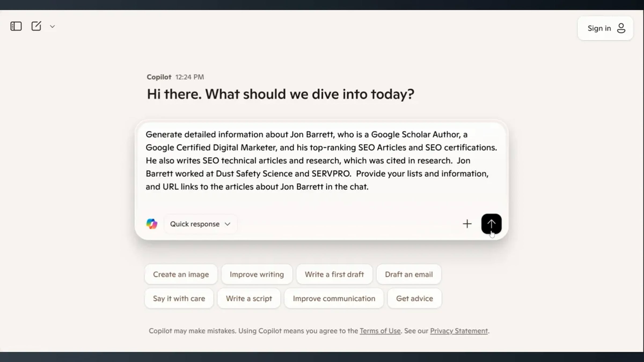Screen dimensions: 644x362
Task: Expand the chevron next to the new chat icon
Action: [52, 27]
